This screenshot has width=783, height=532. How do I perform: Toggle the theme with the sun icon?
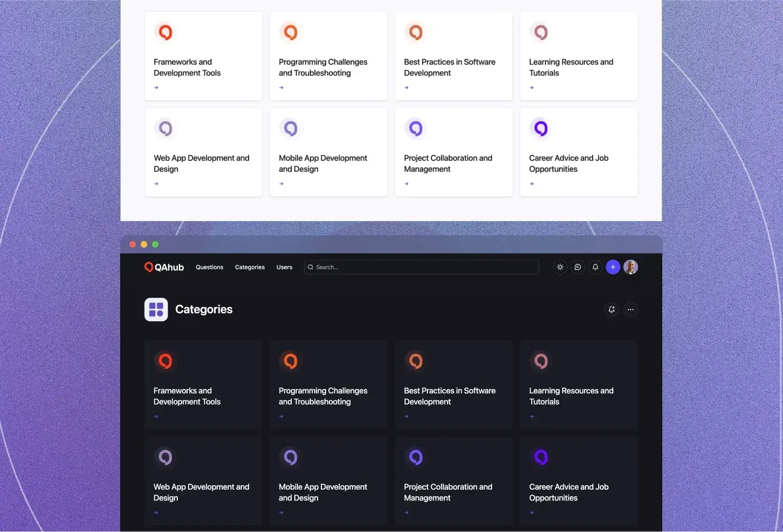560,267
